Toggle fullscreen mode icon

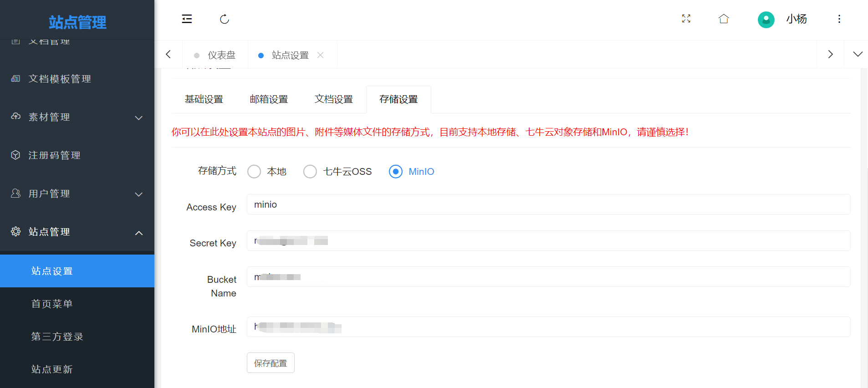click(x=686, y=19)
